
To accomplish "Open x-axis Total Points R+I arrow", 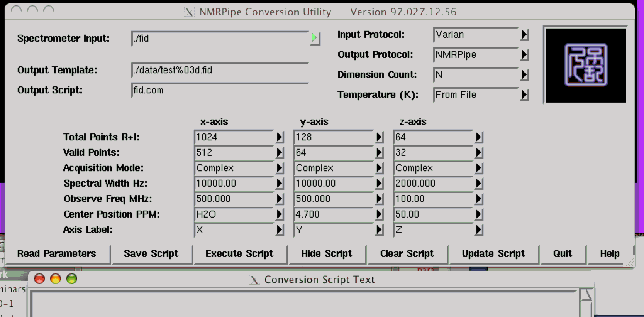I will [x=280, y=137].
